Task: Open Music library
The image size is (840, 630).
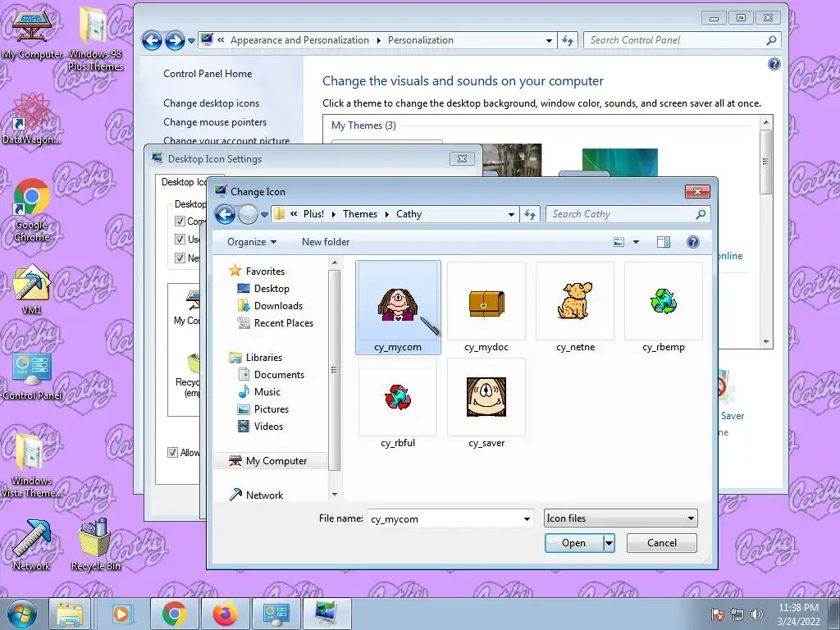Action: 267,391
